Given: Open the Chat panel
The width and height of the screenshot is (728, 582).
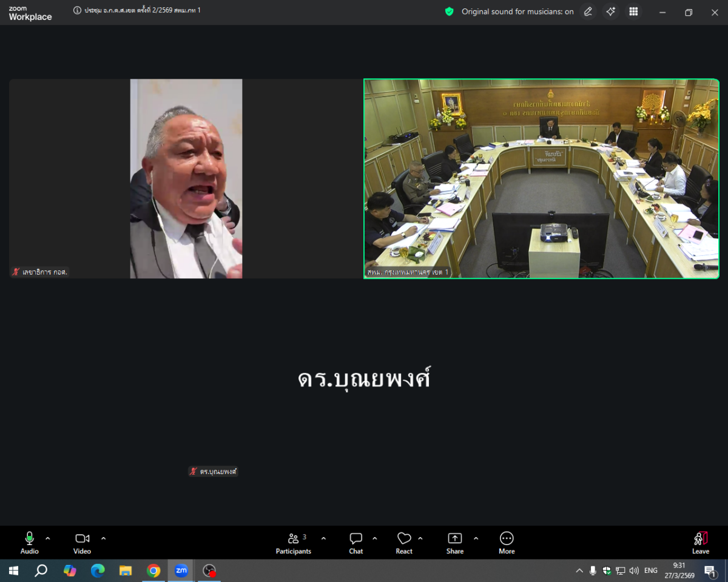Looking at the screenshot, I should (356, 543).
